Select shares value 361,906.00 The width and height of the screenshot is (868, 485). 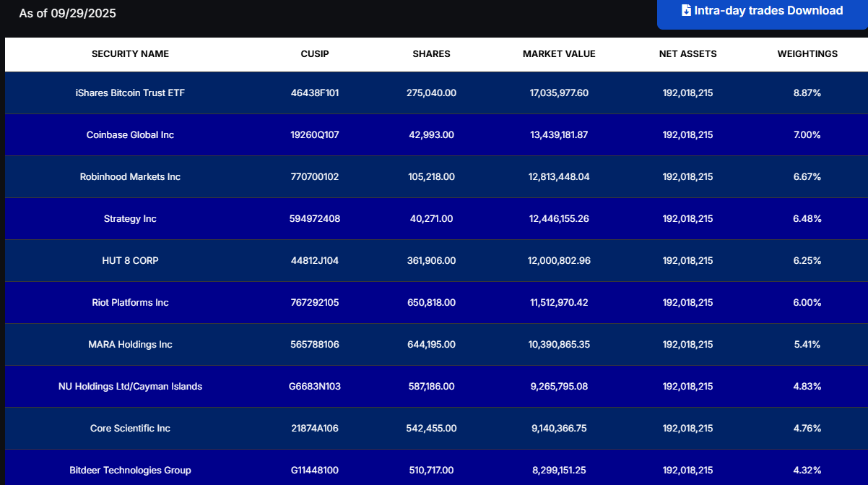[x=431, y=261]
